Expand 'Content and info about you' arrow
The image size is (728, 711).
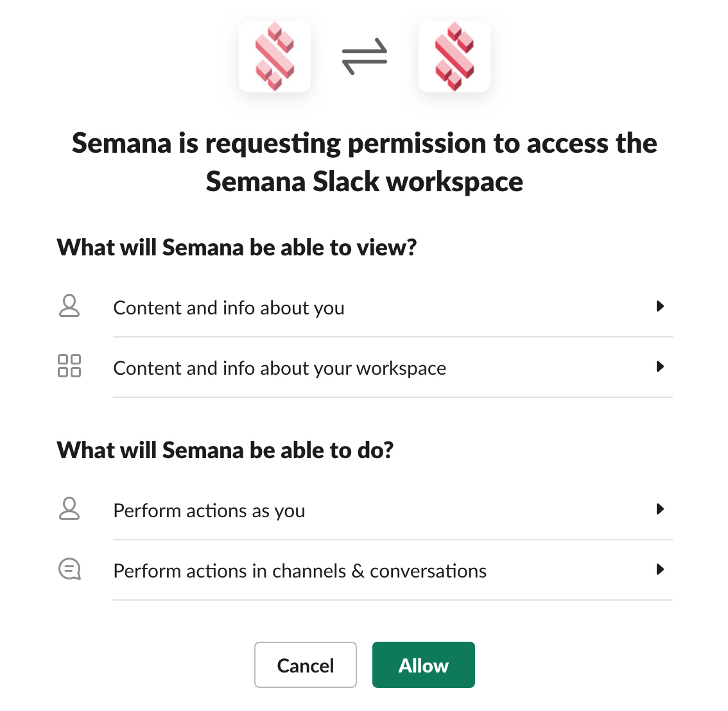click(x=660, y=307)
